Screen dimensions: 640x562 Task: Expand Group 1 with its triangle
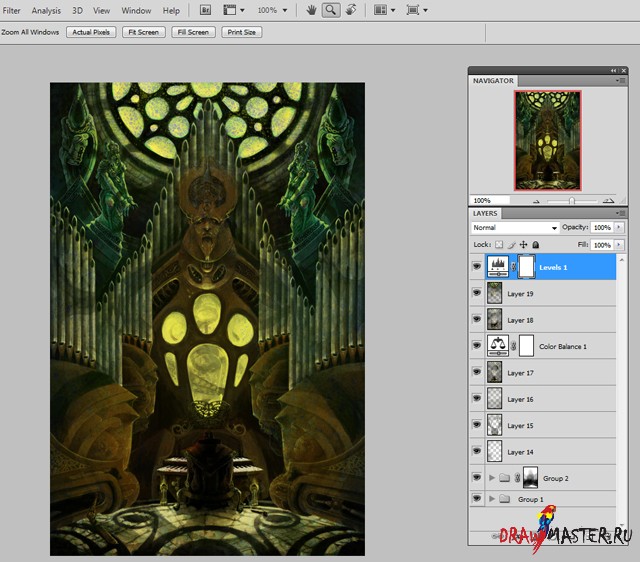492,499
